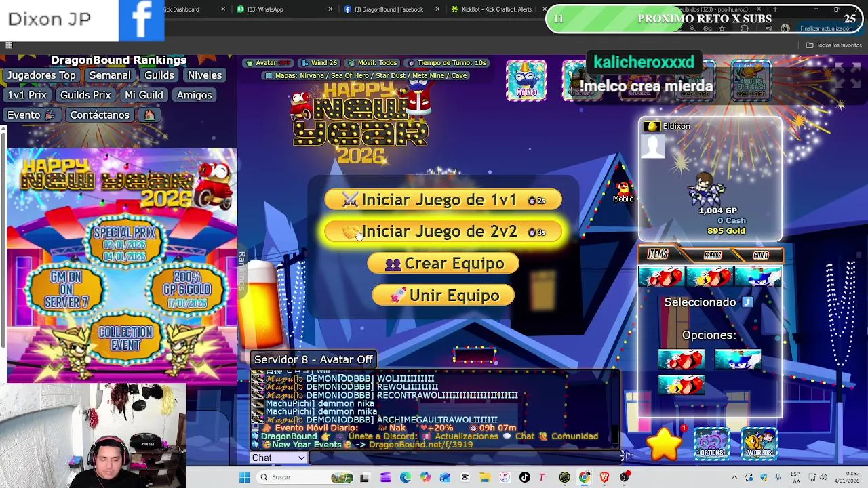868x488 pixels.
Task: Click the Options icon
Action: 711,445
